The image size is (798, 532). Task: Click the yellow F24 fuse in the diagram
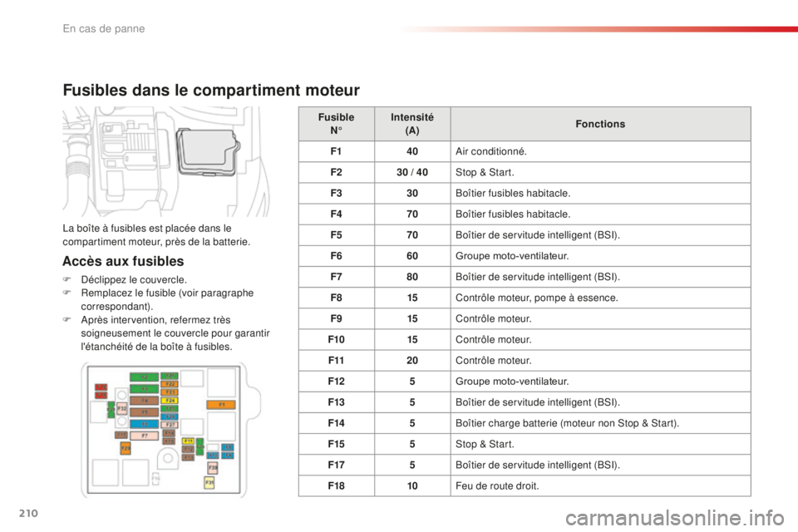[170, 401]
